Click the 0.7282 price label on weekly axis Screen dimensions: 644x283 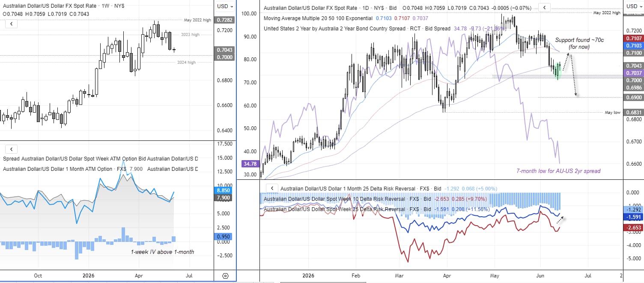pos(225,20)
